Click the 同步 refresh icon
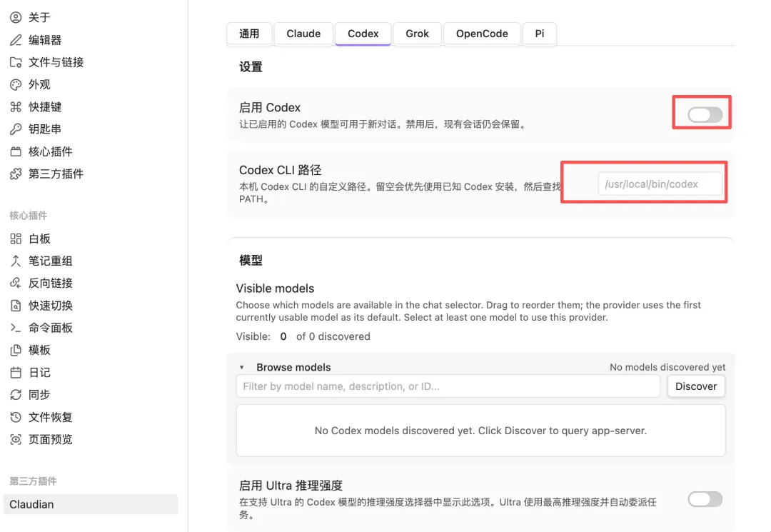Image resolution: width=771 pixels, height=532 pixels. click(16, 395)
